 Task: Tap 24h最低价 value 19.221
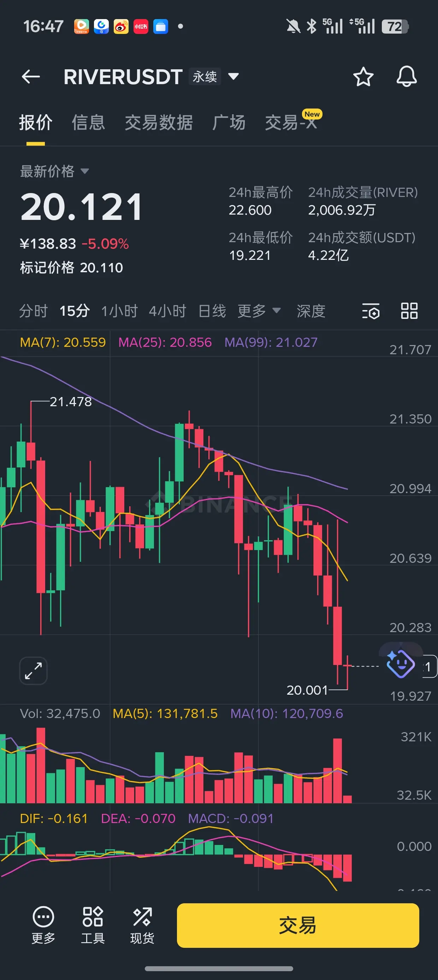click(250, 255)
